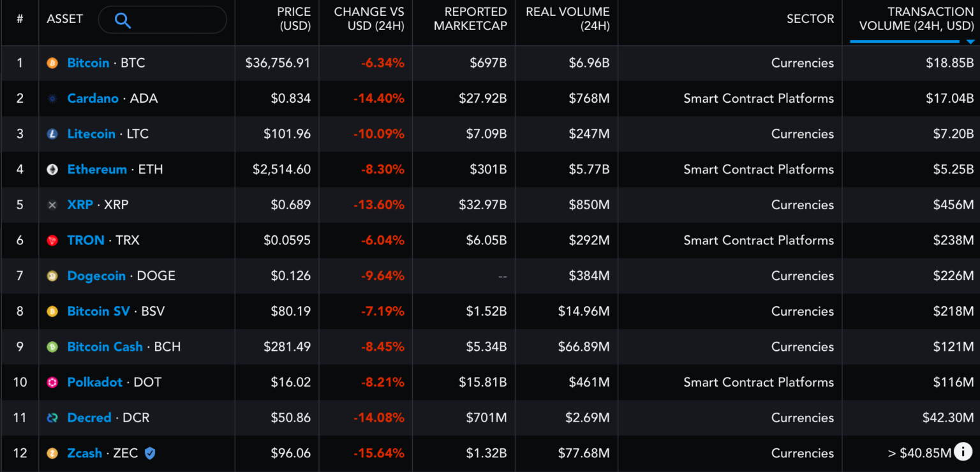Screen dimensions: 980x472
Task: Open the Cardano asset link
Action: (x=93, y=99)
